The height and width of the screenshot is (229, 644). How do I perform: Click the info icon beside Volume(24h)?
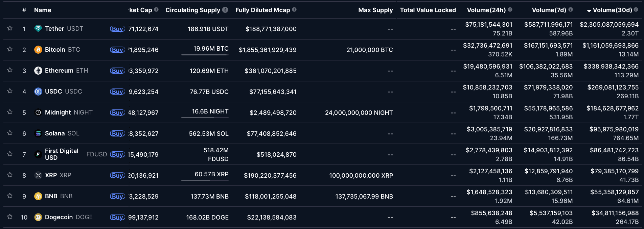point(510,10)
